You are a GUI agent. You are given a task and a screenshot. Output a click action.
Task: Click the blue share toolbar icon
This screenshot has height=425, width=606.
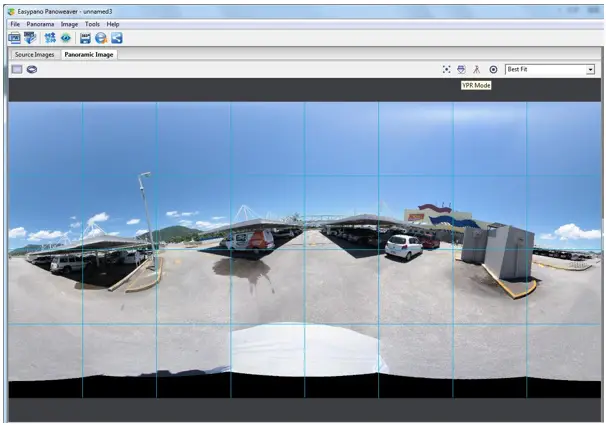tap(117, 38)
